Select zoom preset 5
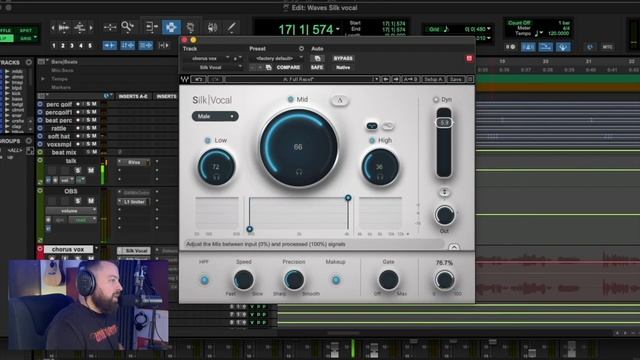640x360 pixels. [x=90, y=46]
